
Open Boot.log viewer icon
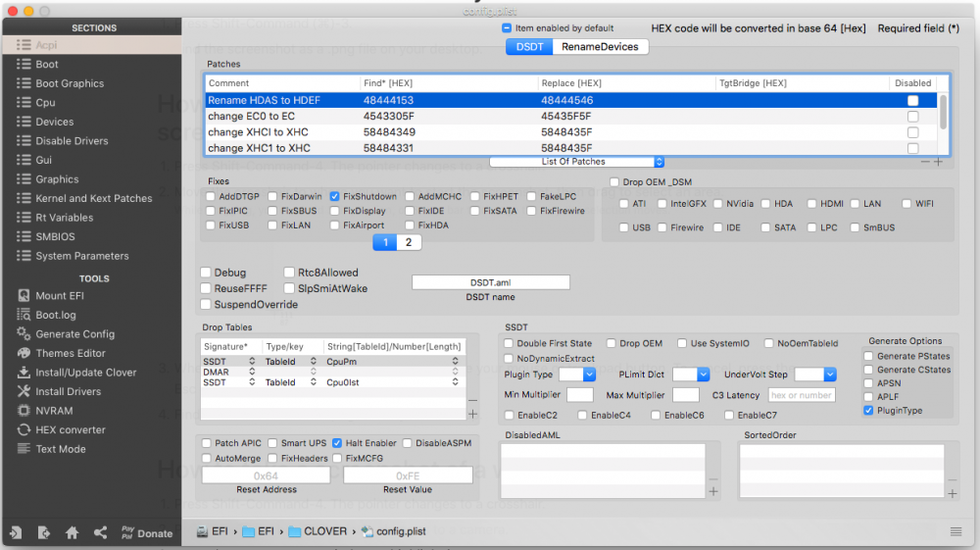24,315
